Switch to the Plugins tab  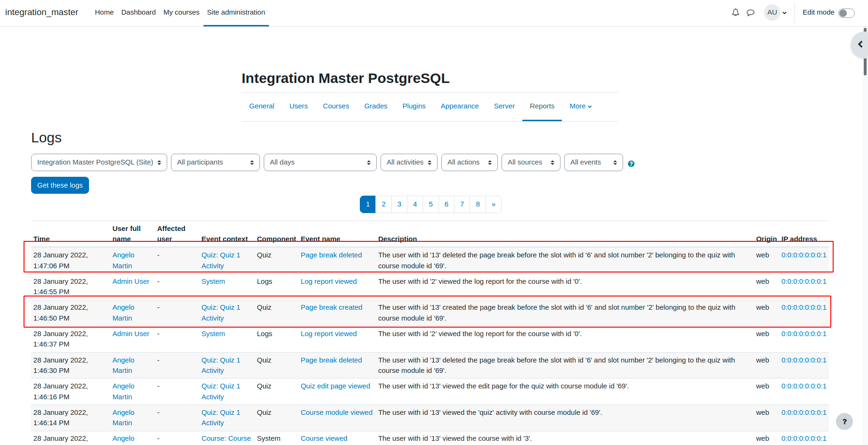click(414, 106)
